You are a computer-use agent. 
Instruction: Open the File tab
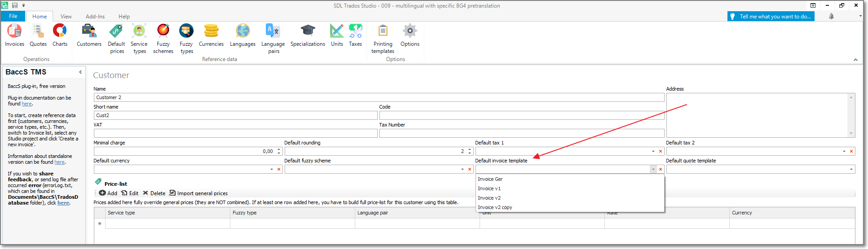(13, 16)
